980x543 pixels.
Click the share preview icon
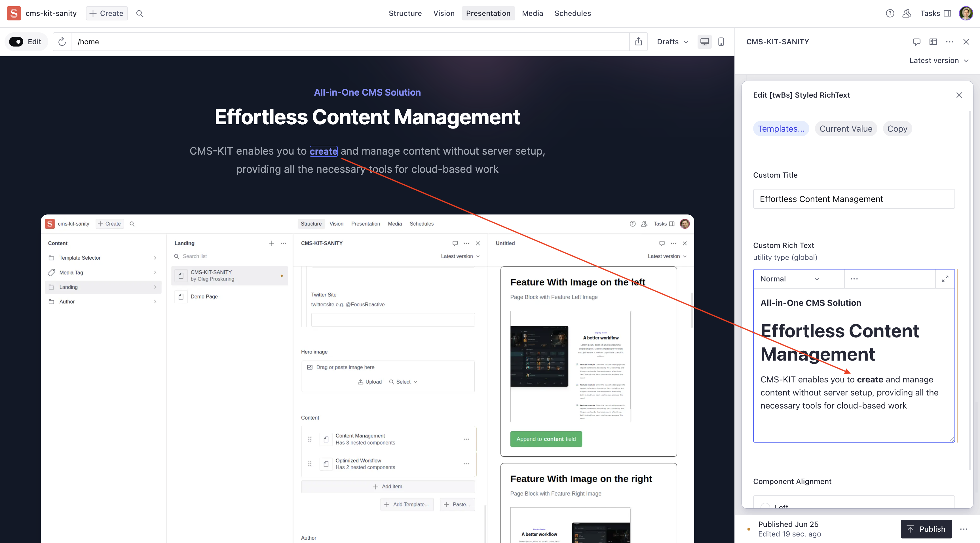(638, 41)
